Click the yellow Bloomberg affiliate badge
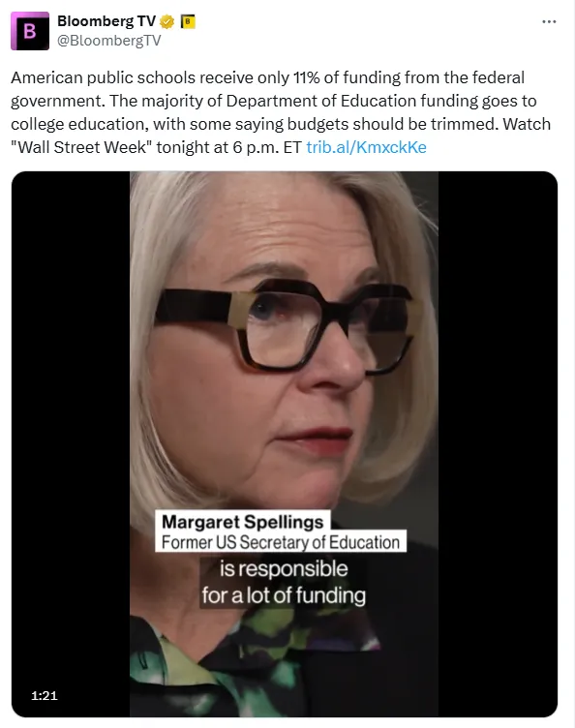Viewport: 575px width, 728px height. pyautogui.click(x=188, y=21)
